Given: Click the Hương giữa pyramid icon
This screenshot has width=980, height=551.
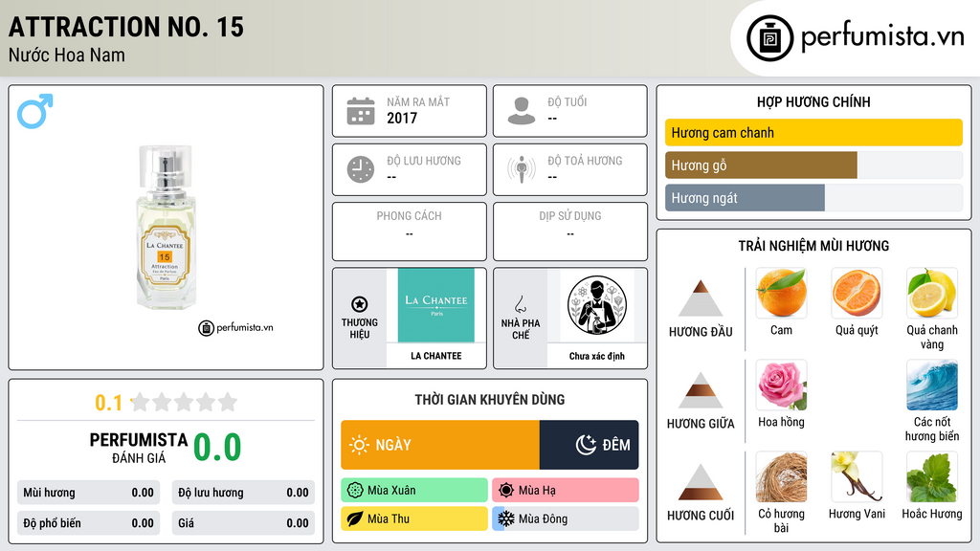Looking at the screenshot, I should click(701, 390).
